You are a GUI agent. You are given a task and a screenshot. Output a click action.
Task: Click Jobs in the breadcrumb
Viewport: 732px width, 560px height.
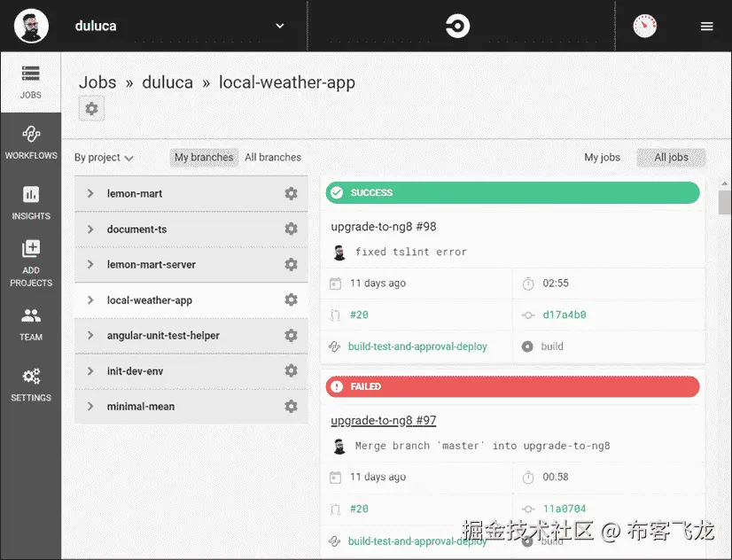tap(97, 82)
